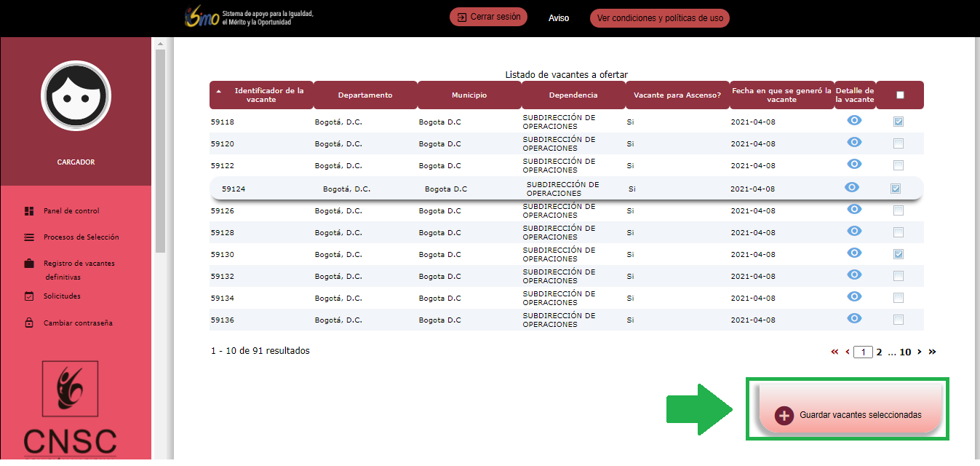Tick the checkbox for vacancy 59120
Screen dimensions: 980x466
coord(899,143)
